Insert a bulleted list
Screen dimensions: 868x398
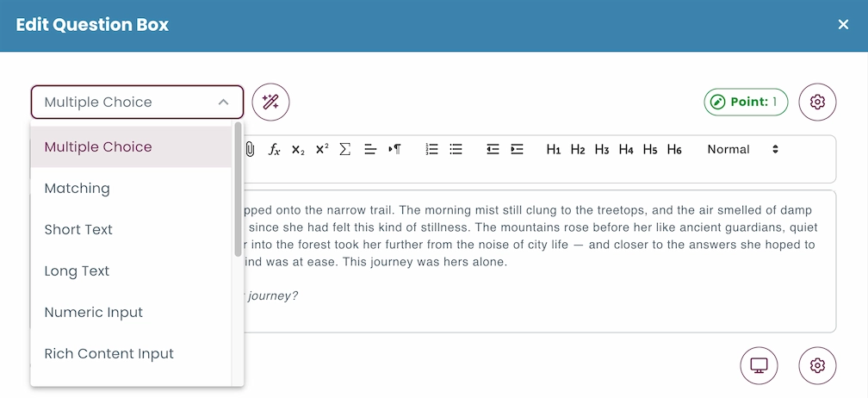click(x=456, y=149)
